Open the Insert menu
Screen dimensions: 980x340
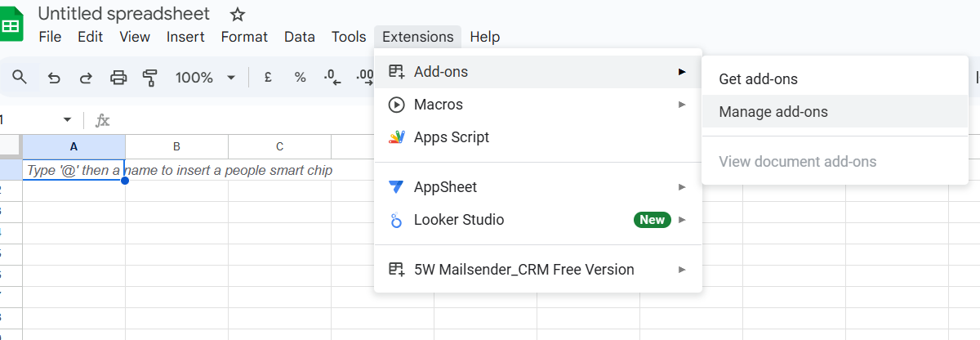point(185,37)
